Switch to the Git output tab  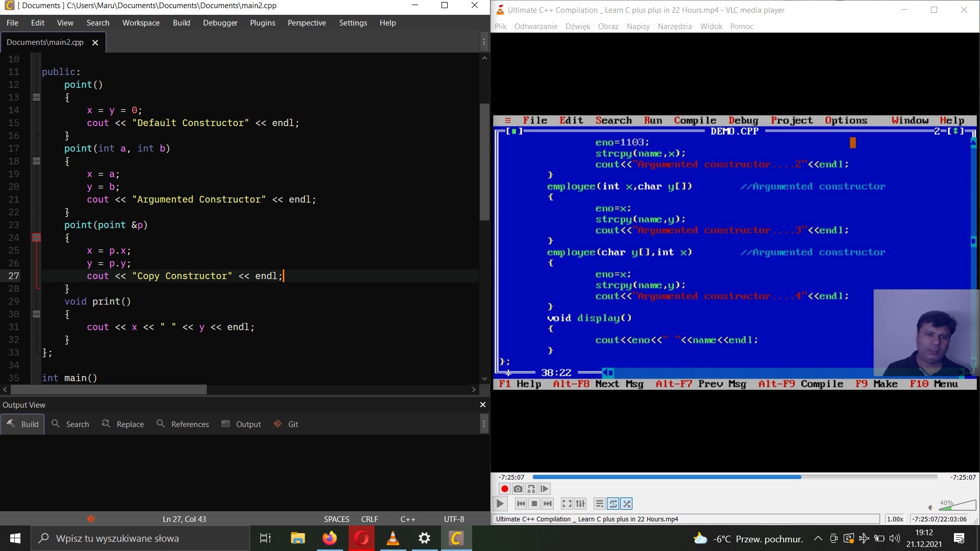(x=286, y=424)
